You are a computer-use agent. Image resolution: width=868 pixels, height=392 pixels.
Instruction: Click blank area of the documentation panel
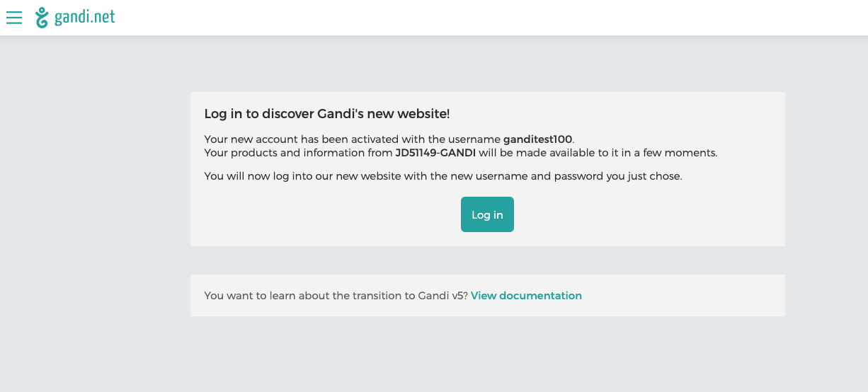click(680, 296)
